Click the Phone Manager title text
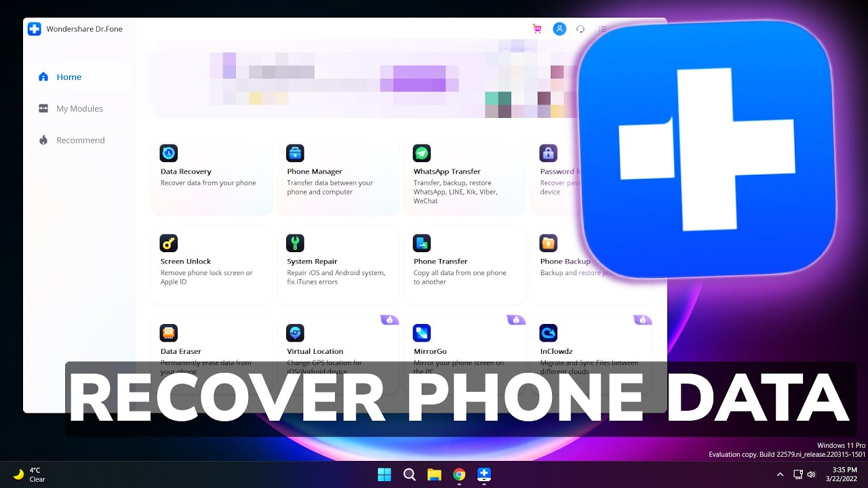 coord(315,171)
